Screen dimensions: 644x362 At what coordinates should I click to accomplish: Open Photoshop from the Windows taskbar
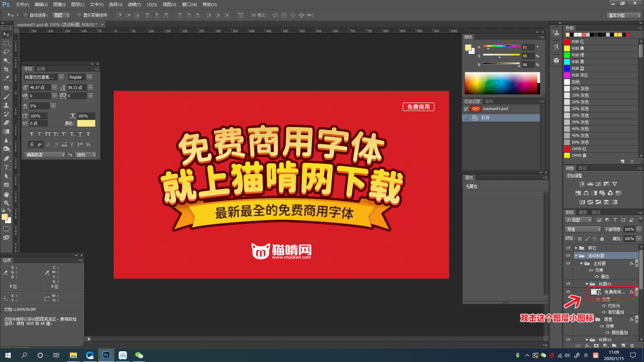(106, 355)
